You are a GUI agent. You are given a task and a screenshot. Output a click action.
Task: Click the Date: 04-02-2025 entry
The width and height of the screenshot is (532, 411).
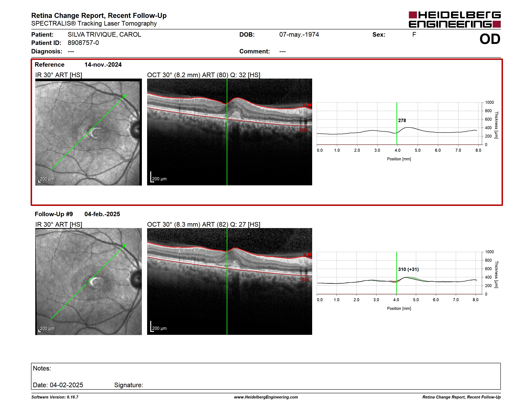pos(58,385)
